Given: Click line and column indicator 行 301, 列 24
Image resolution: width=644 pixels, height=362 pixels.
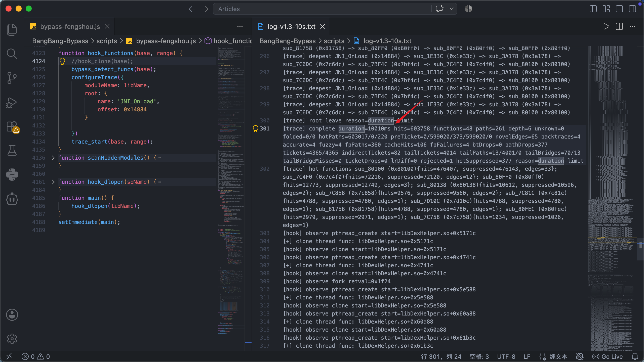Looking at the screenshot, I should pyautogui.click(x=441, y=356).
